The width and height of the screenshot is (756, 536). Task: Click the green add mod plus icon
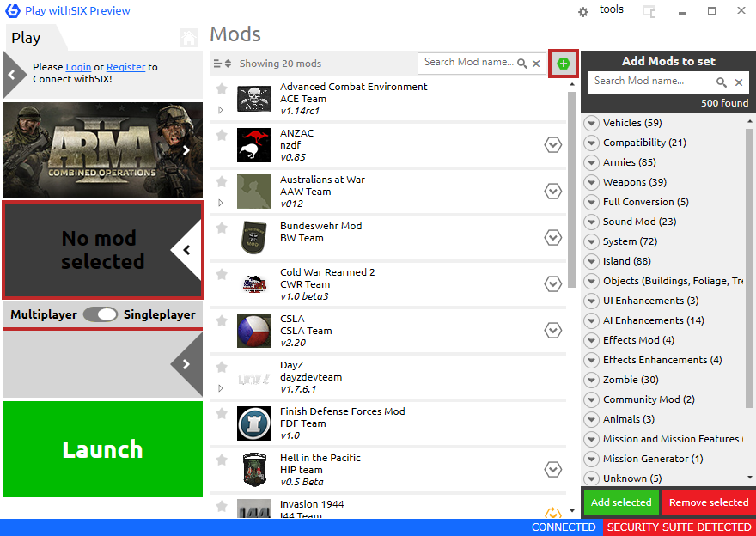564,64
